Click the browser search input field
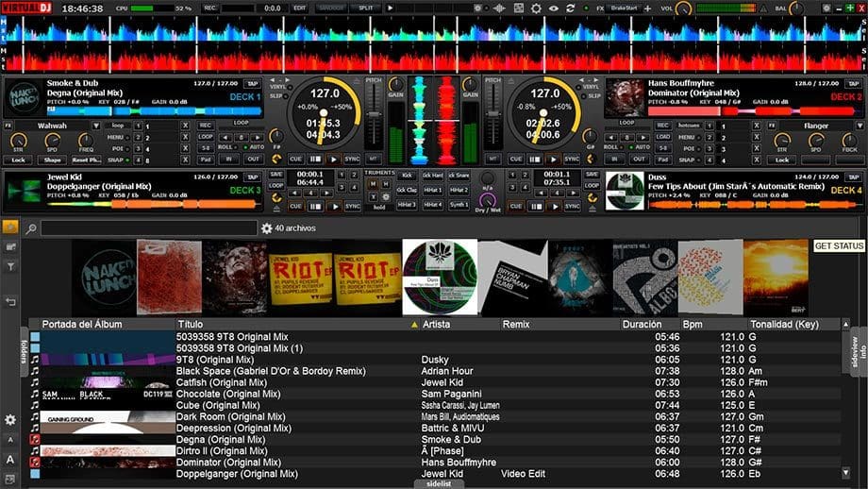Screen dimensions: 868x489 pos(149,228)
